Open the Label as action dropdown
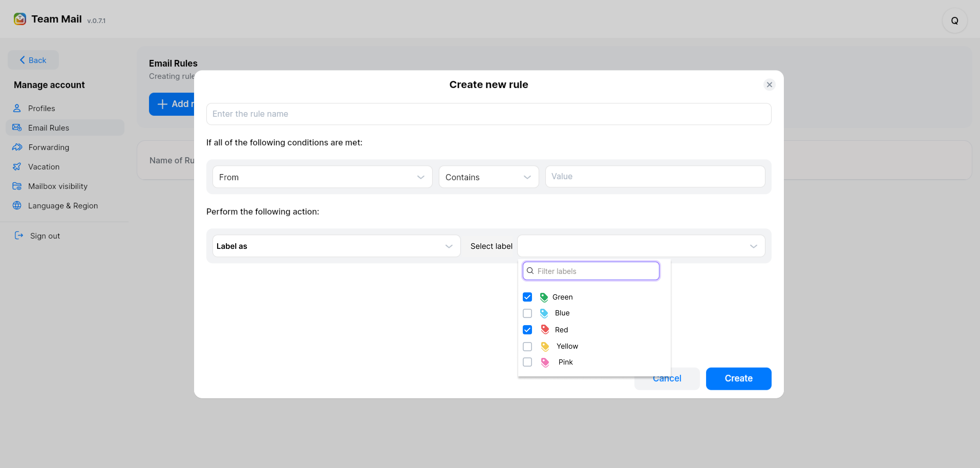980x468 pixels. 336,246
